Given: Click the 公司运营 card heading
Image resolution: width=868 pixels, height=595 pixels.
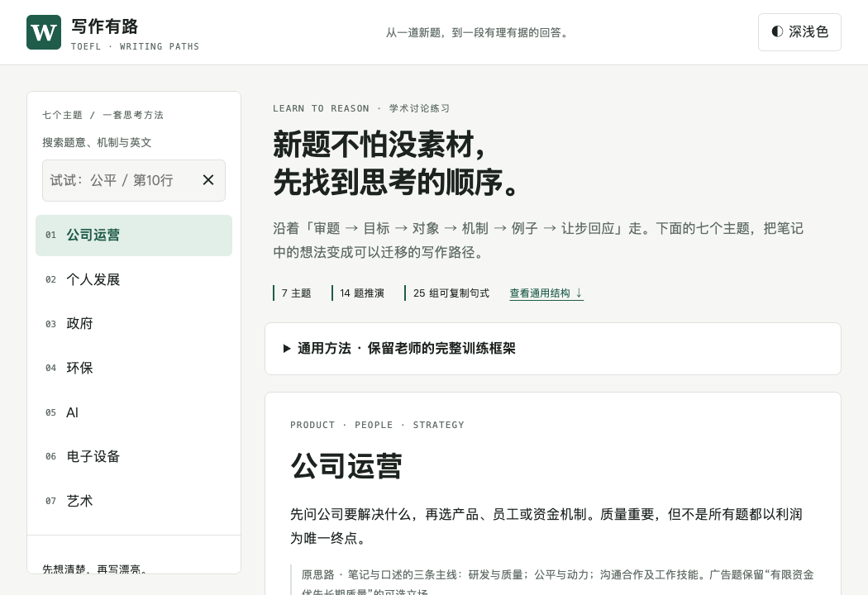Looking at the screenshot, I should [x=346, y=466].
